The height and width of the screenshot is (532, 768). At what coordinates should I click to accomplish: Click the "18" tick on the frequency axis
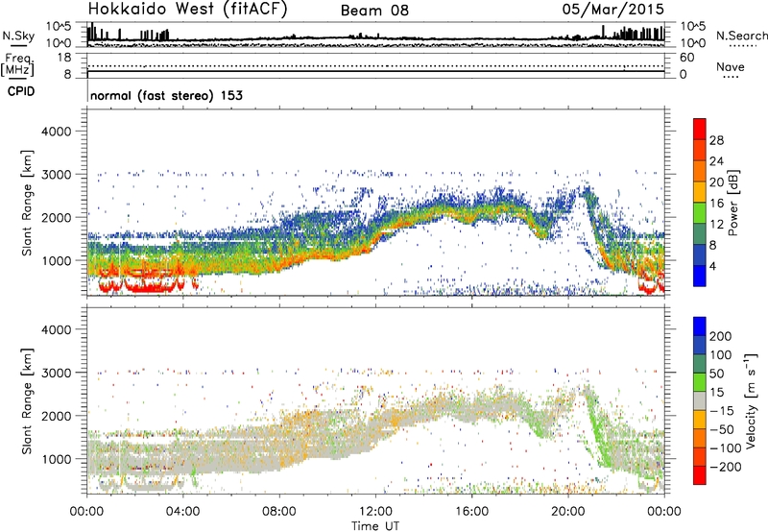click(x=64, y=58)
